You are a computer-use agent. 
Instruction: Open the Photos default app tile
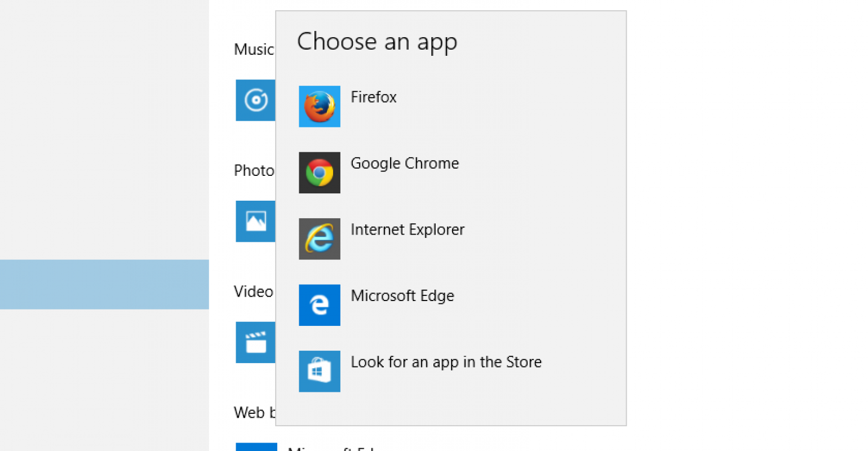click(255, 221)
